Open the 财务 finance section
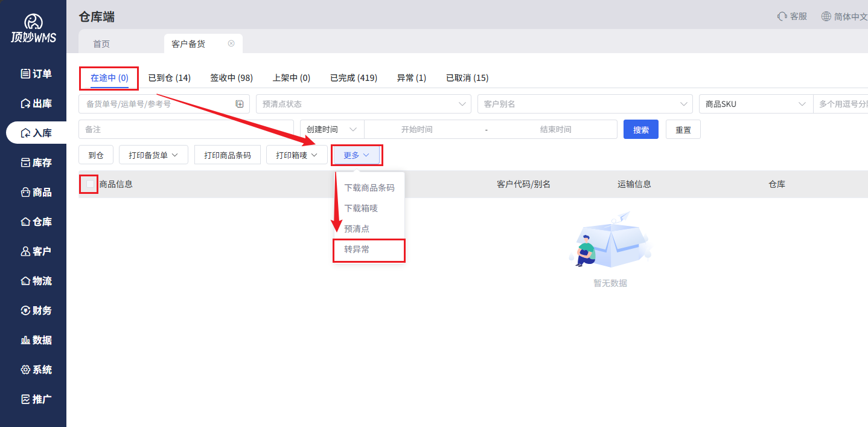Viewport: 868px width, 427px height. pos(36,310)
